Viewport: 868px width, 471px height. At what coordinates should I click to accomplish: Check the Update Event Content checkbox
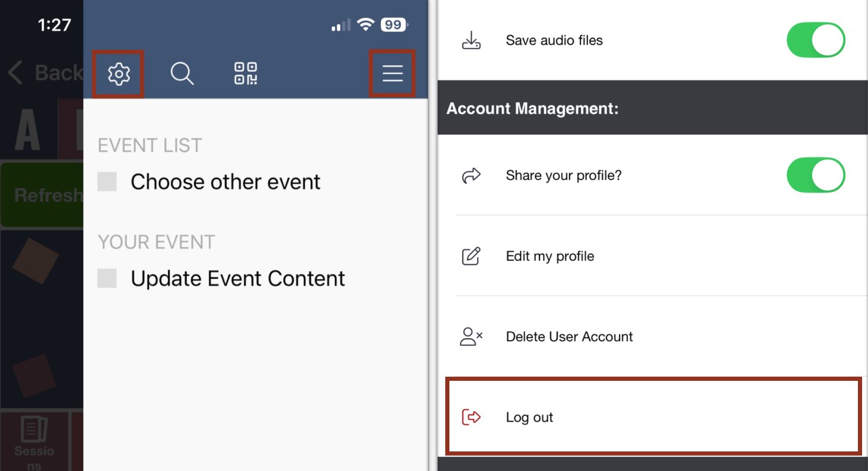tap(107, 278)
